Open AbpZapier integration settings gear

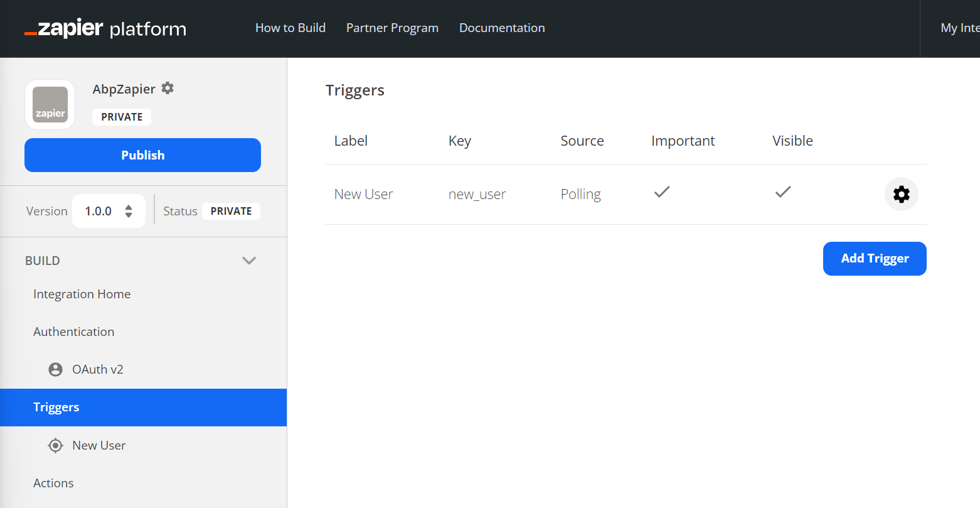coord(168,88)
